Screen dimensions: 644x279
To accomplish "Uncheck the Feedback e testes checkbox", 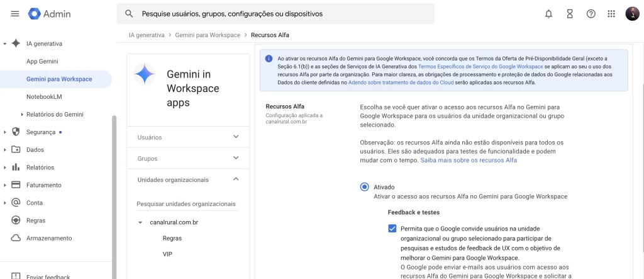I will pos(392,229).
